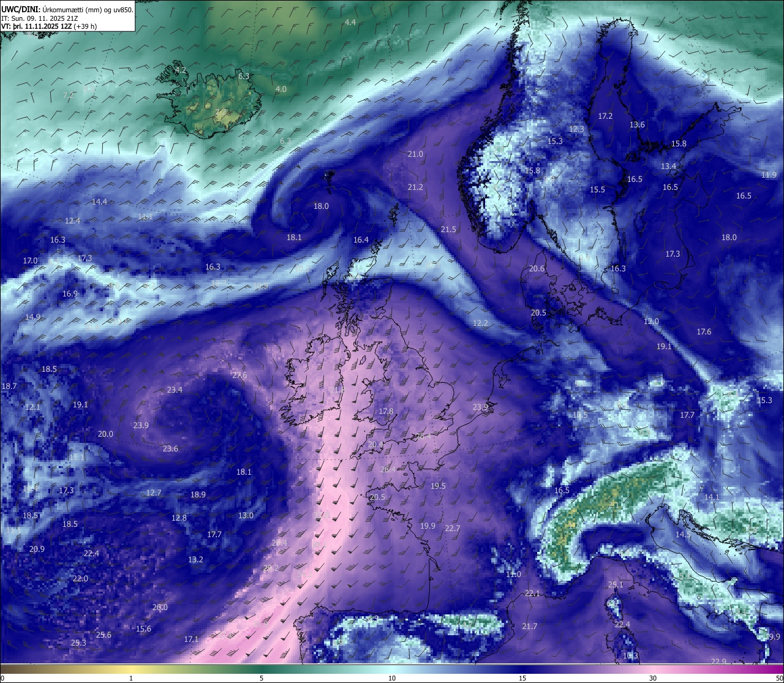Click the 17.1 value near the bottom
The image size is (784, 683).
click(x=191, y=640)
